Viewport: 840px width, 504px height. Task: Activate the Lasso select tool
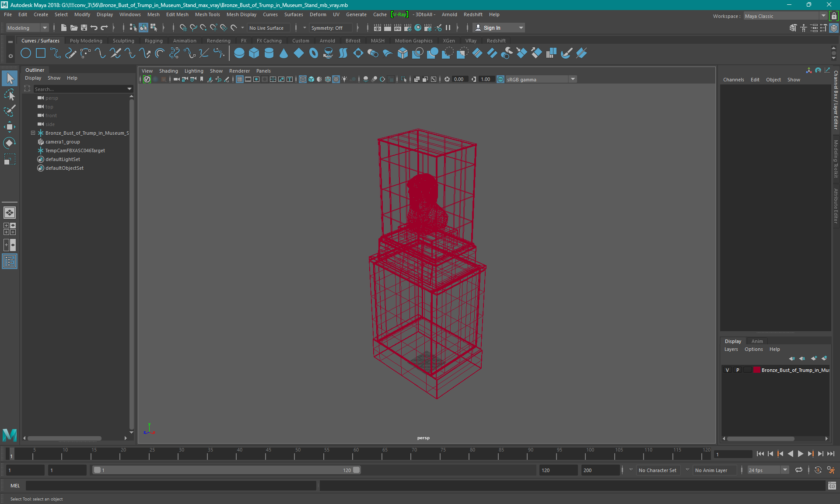click(10, 94)
